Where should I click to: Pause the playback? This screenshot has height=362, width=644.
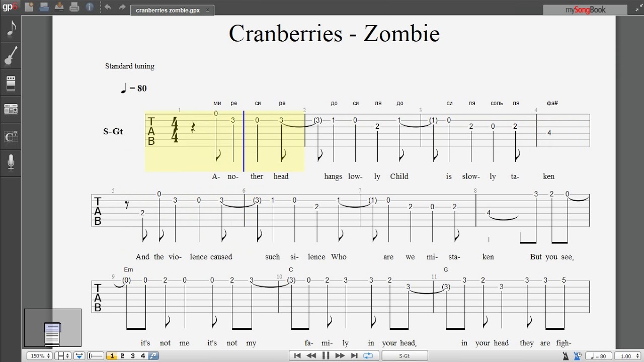[326, 356]
